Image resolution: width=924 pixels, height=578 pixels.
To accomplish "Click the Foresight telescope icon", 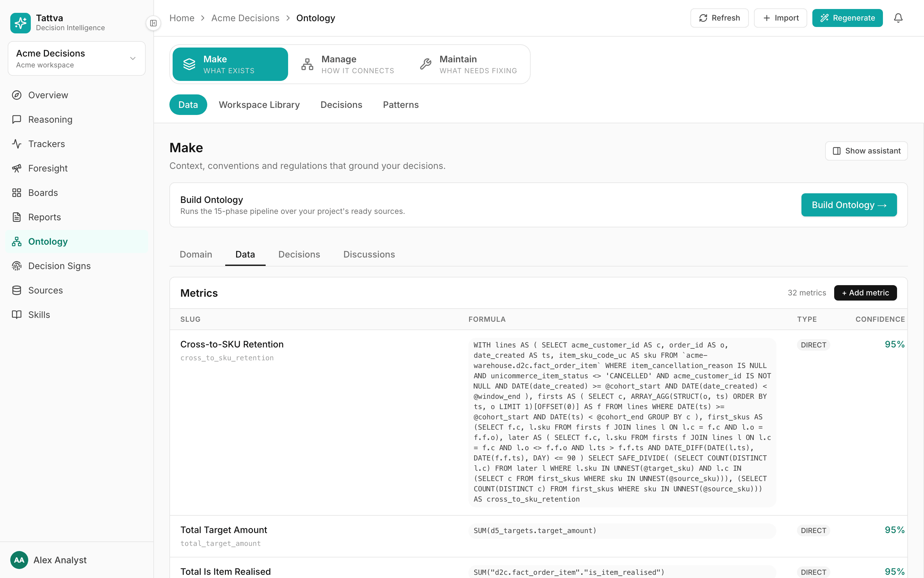I will tap(17, 168).
